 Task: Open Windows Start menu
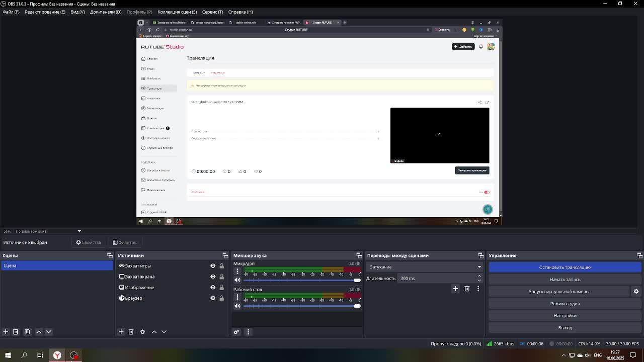8,355
